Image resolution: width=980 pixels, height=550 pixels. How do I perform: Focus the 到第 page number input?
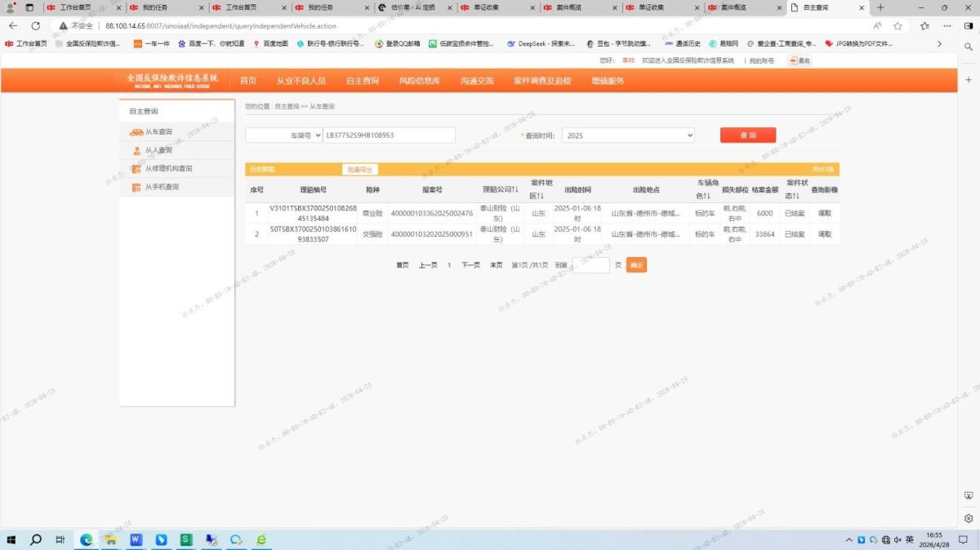point(590,265)
